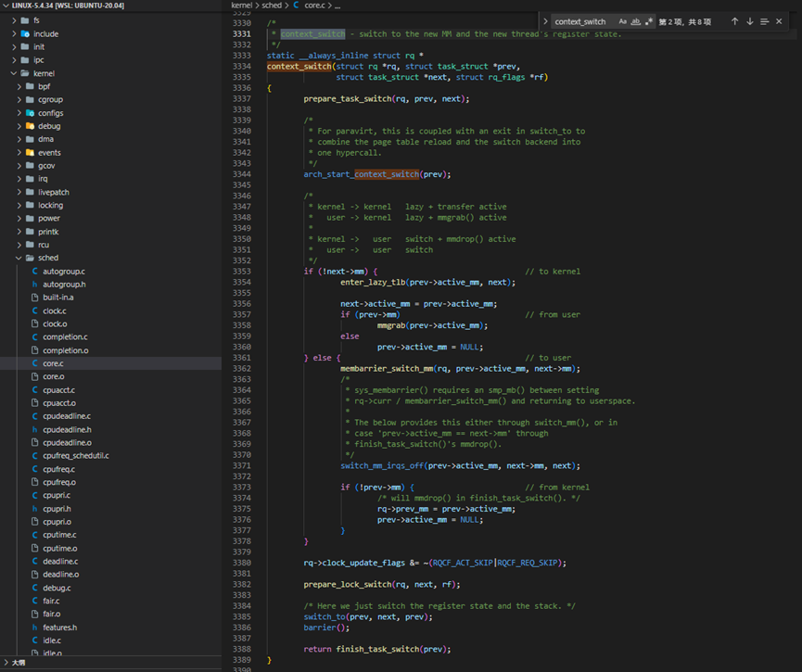Open fair.c file in explorer

click(x=51, y=601)
